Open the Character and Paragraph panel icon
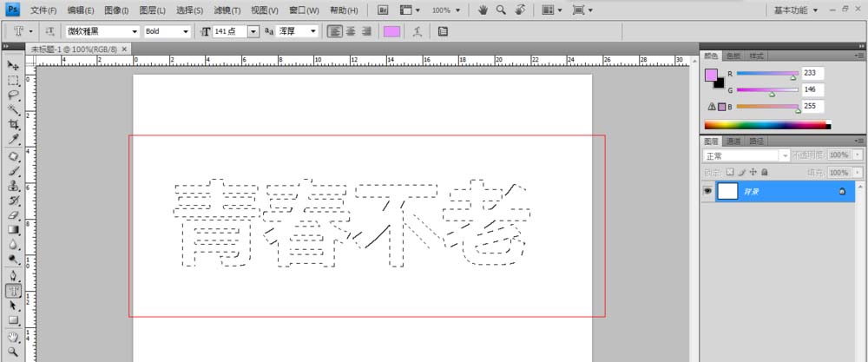 (443, 31)
